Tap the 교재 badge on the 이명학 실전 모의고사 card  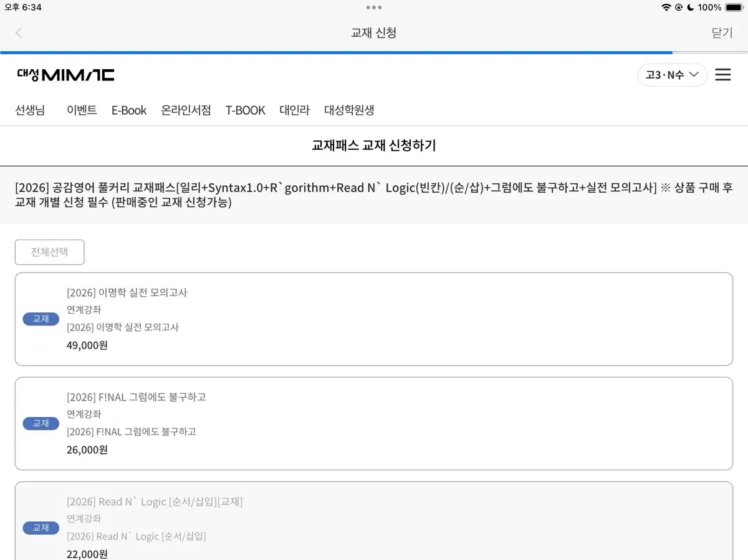(x=41, y=319)
